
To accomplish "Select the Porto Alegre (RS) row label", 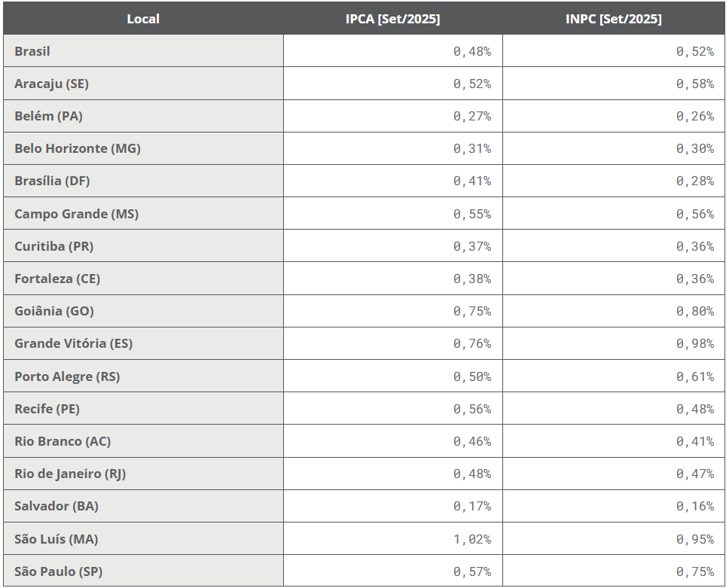I will [x=67, y=376].
